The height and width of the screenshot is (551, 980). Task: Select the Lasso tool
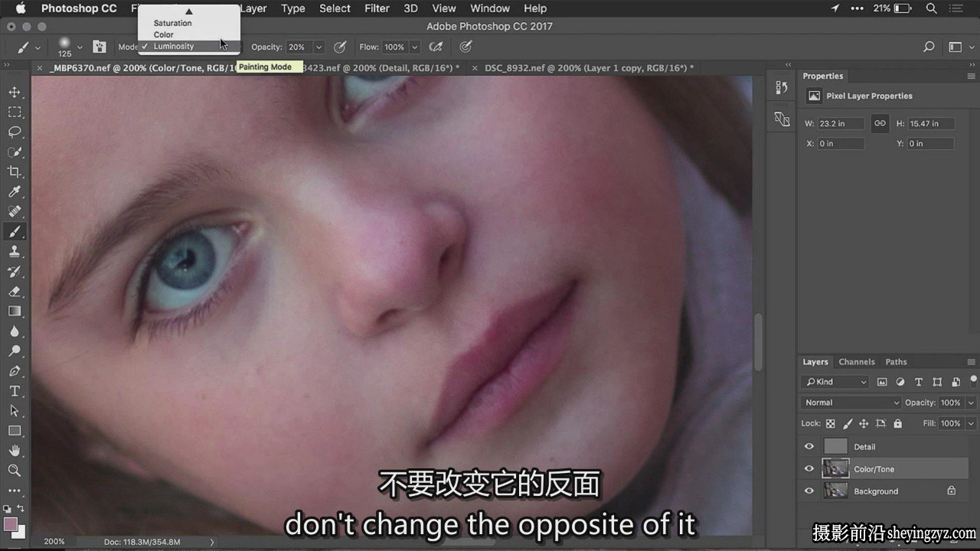point(15,132)
